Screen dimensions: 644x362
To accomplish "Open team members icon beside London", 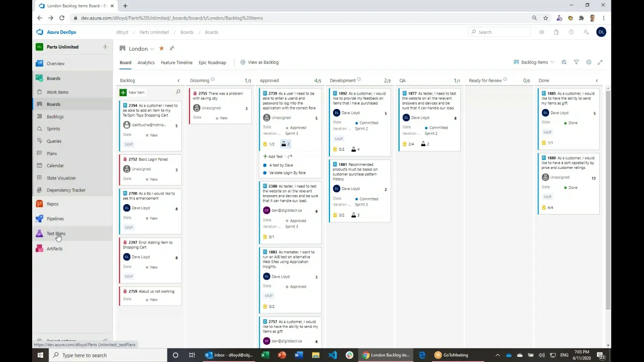I will [x=172, y=49].
